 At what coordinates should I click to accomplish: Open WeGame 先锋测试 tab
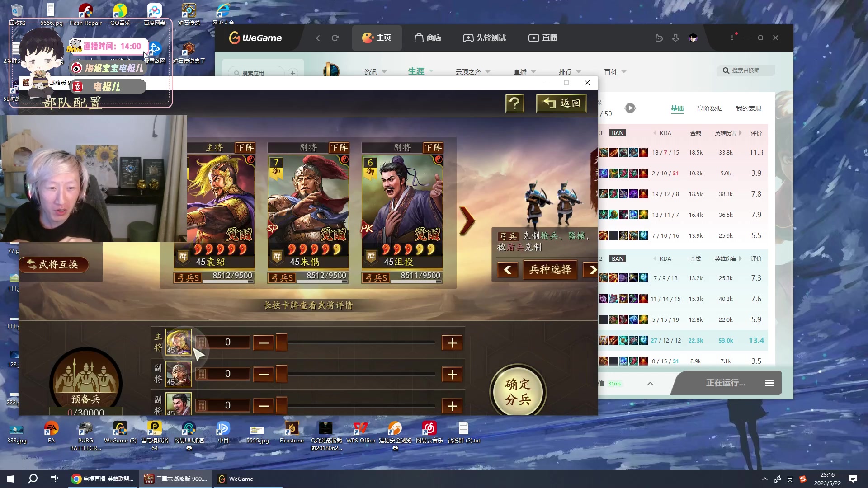point(484,38)
